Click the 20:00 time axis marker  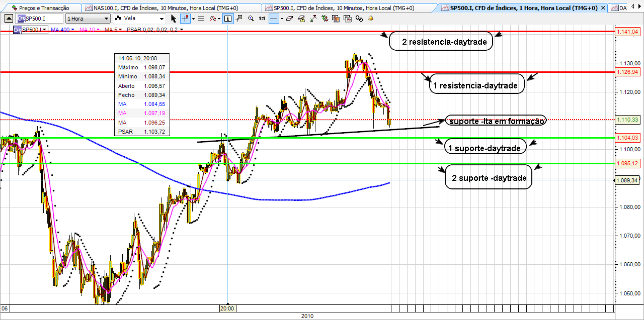tap(228, 308)
